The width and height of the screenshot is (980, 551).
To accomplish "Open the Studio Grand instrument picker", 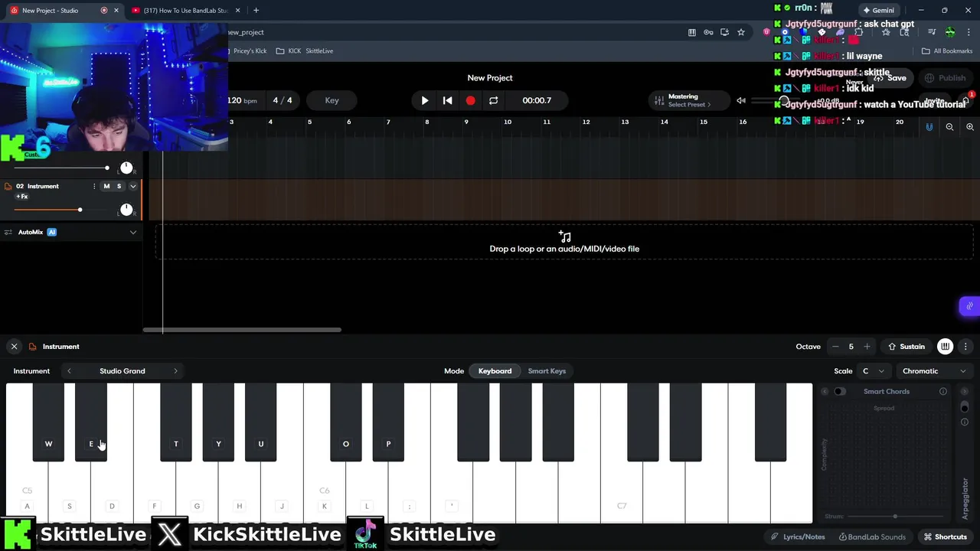I will (x=122, y=371).
